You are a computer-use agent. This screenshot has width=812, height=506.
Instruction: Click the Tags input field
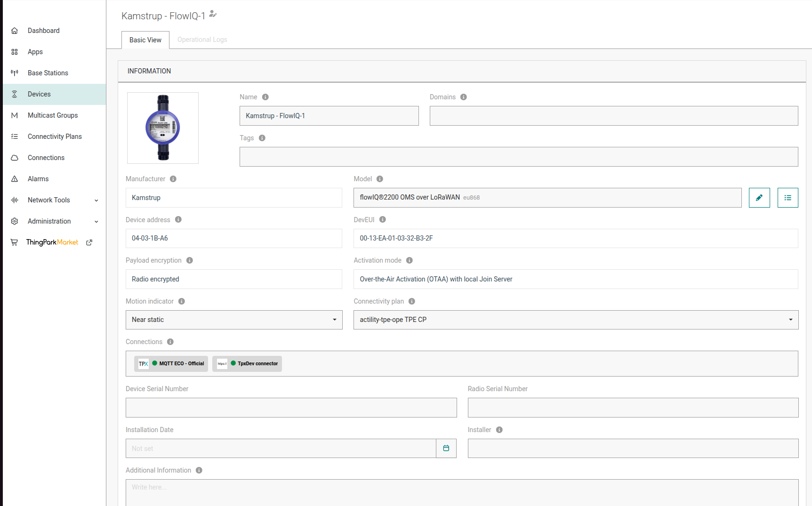pyautogui.click(x=519, y=157)
